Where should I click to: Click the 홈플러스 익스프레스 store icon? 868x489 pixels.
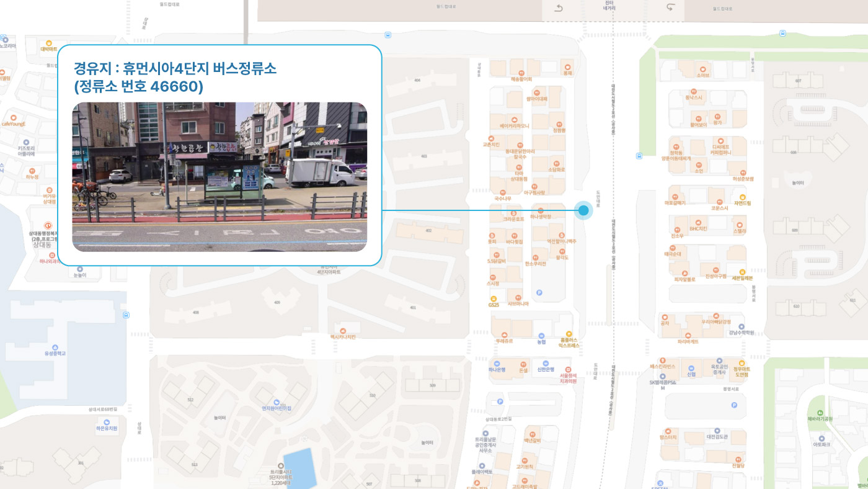pyautogui.click(x=569, y=334)
